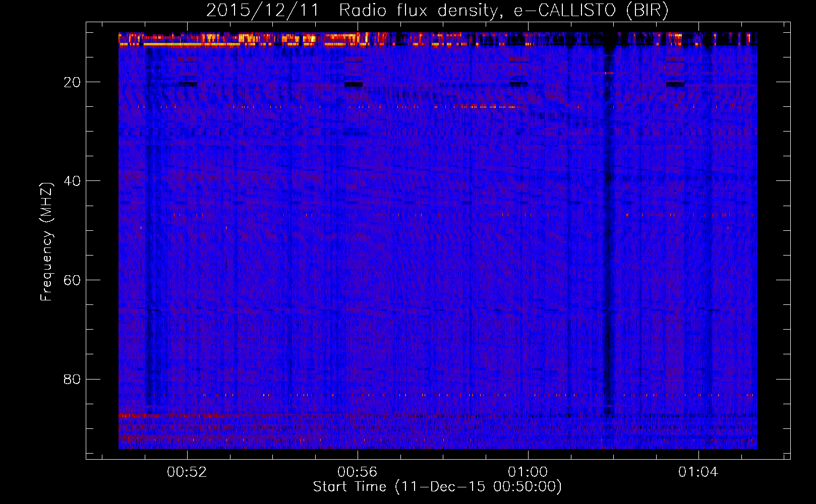The width and height of the screenshot is (816, 504).
Task: Click the plot title "2015/12/11 Radio flux density, e-CALLISTO (BIR)"
Action: click(437, 11)
